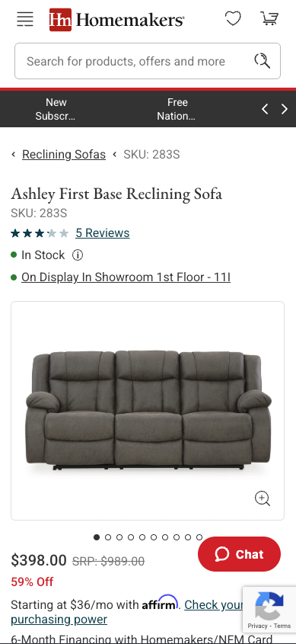Click the In Stock info icon
296x644 pixels.
coord(78,255)
